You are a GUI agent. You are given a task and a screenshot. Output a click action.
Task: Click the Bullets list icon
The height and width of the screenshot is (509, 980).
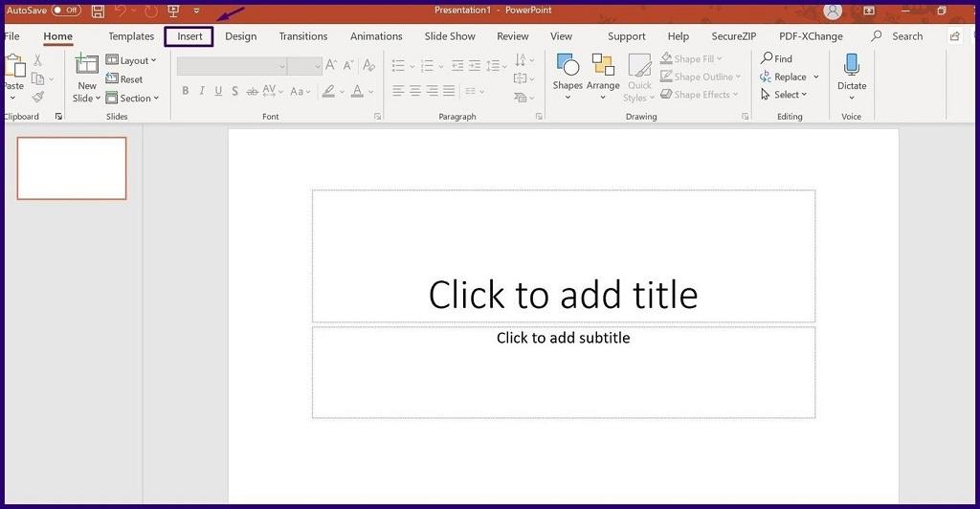(x=398, y=66)
